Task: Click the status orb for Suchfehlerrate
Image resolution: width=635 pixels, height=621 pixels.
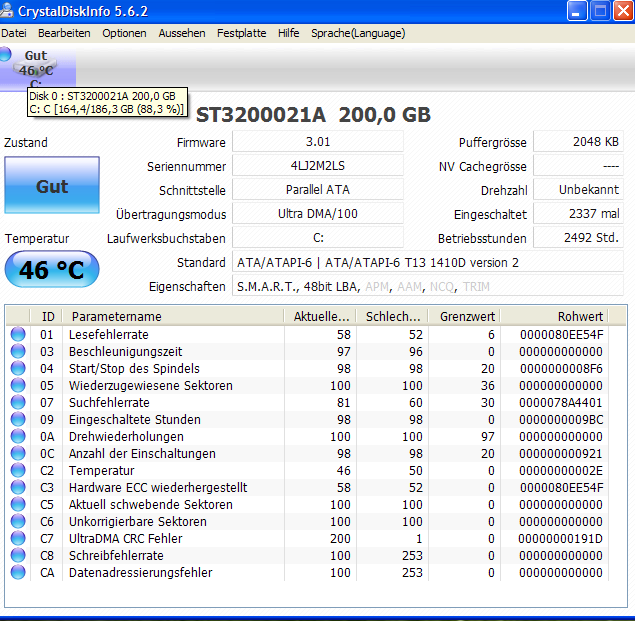Action: (18, 402)
